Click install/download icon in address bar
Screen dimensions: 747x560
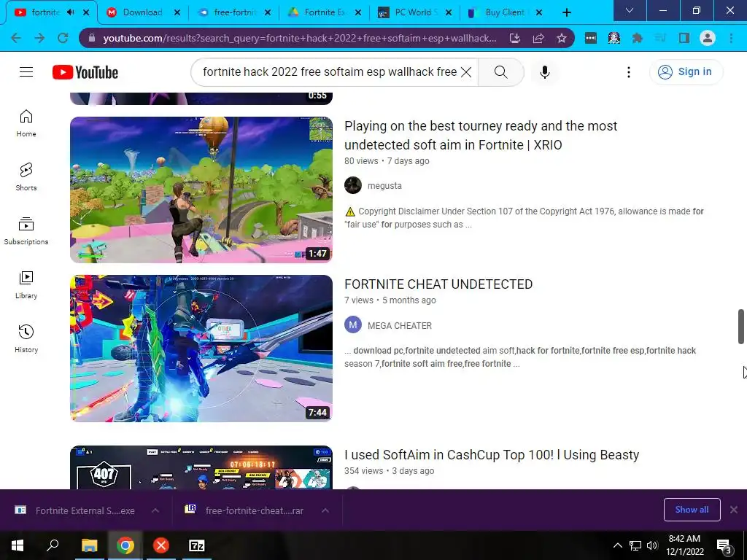tap(515, 38)
